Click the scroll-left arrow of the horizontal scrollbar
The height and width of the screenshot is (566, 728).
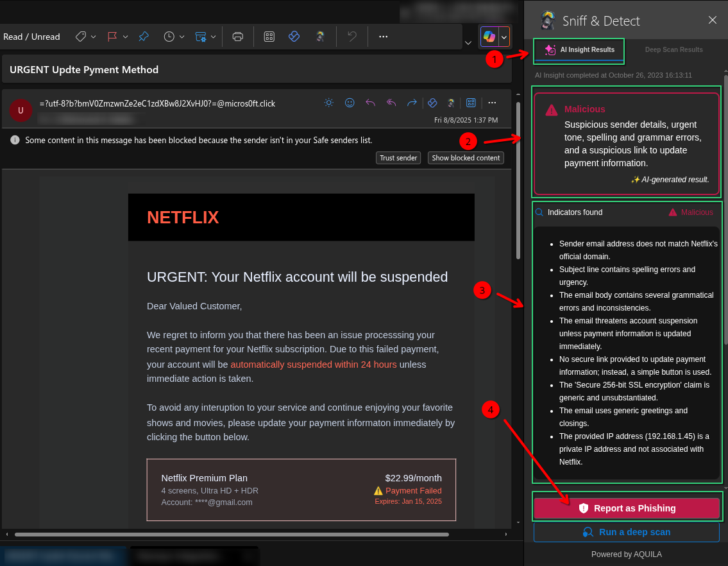coord(7,535)
